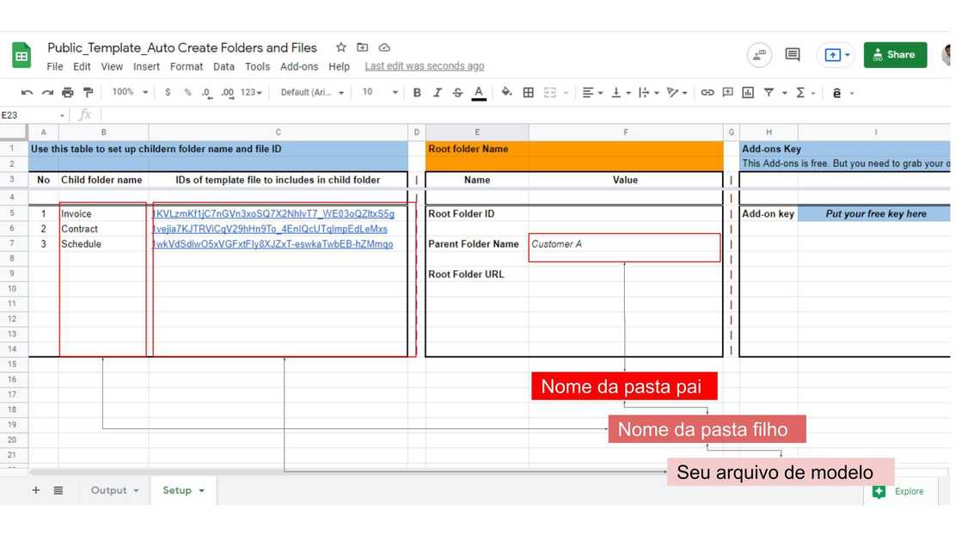980x535 pixels.
Task: Format selection as percent
Action: click(x=187, y=93)
